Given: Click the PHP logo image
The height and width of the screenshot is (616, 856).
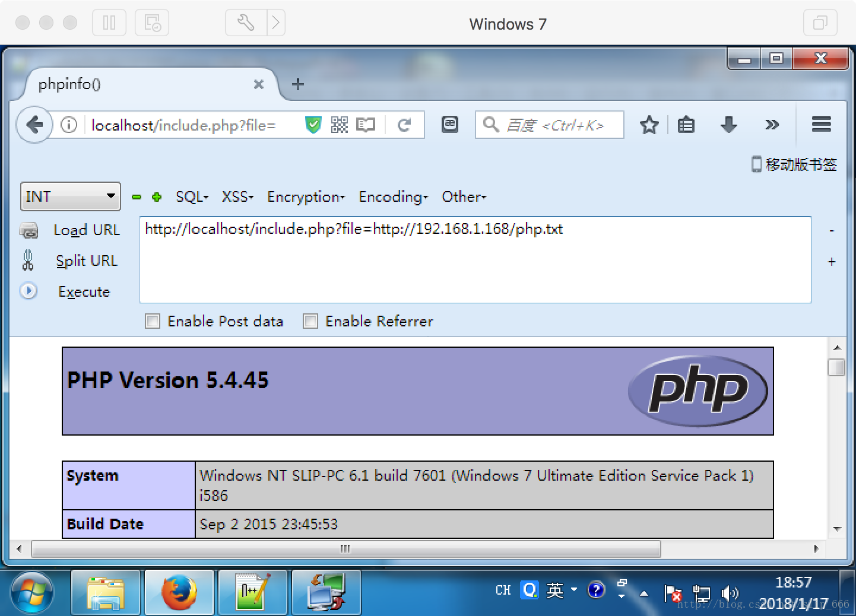Looking at the screenshot, I should coord(698,391).
